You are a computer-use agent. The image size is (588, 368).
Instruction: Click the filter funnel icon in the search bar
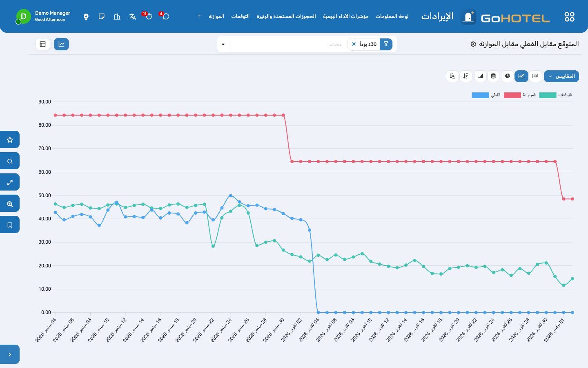386,44
